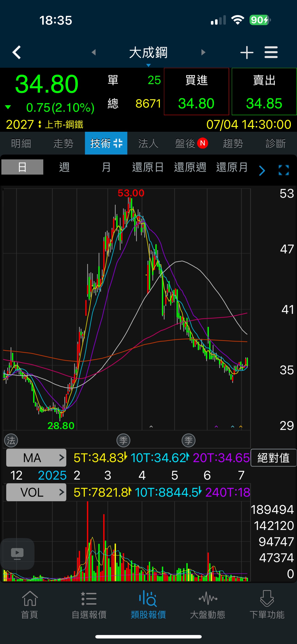The width and height of the screenshot is (297, 644).
Task: Tap the 買進 buy box at 34.80
Action: point(196,91)
